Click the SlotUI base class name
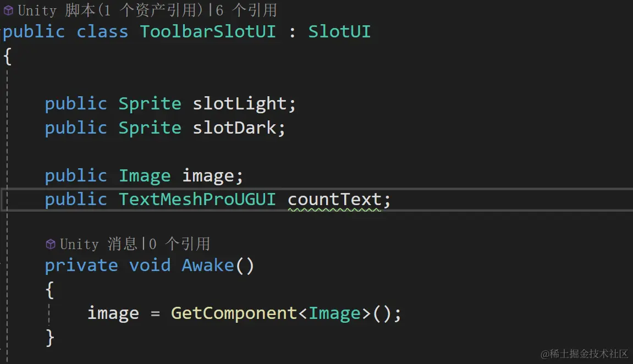The image size is (633, 364). click(339, 31)
